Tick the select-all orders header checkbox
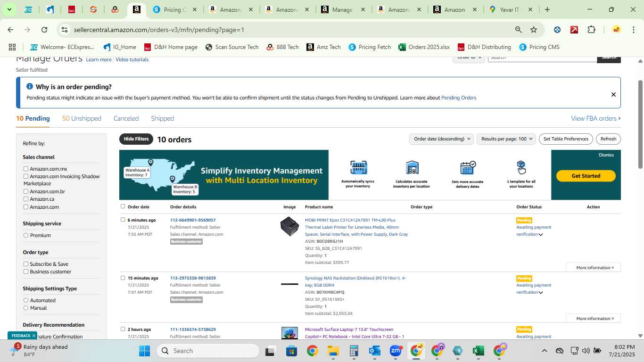The height and width of the screenshot is (362, 644). [123, 206]
